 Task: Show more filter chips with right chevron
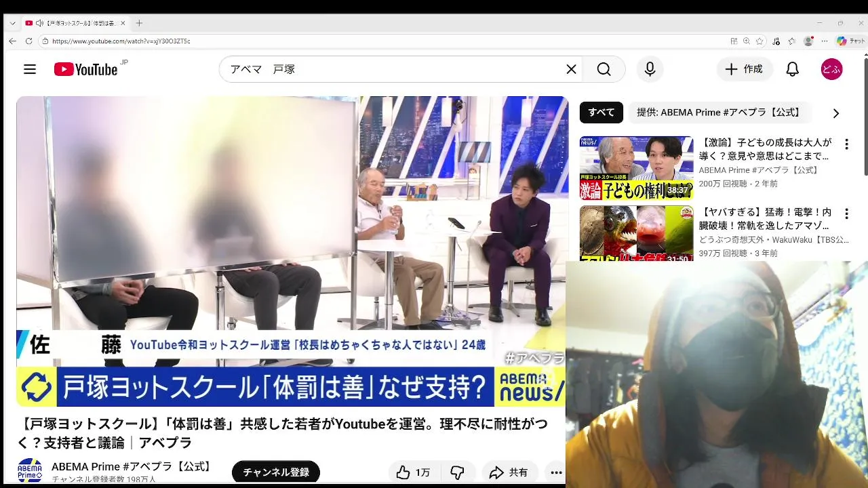835,113
